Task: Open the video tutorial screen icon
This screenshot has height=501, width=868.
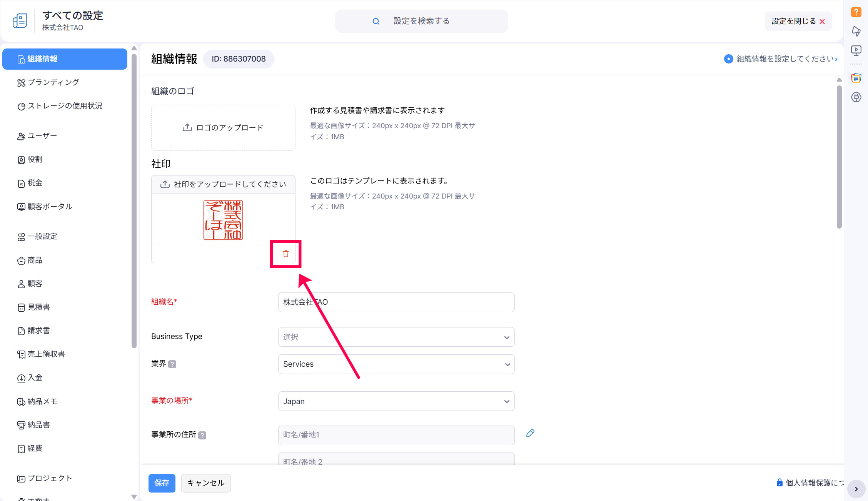Action: (856, 50)
